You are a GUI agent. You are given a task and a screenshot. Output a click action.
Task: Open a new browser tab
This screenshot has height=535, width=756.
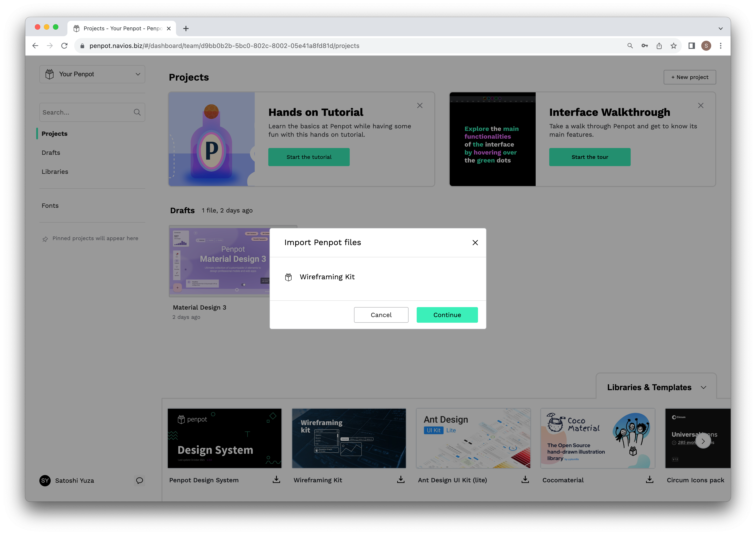[186, 28]
